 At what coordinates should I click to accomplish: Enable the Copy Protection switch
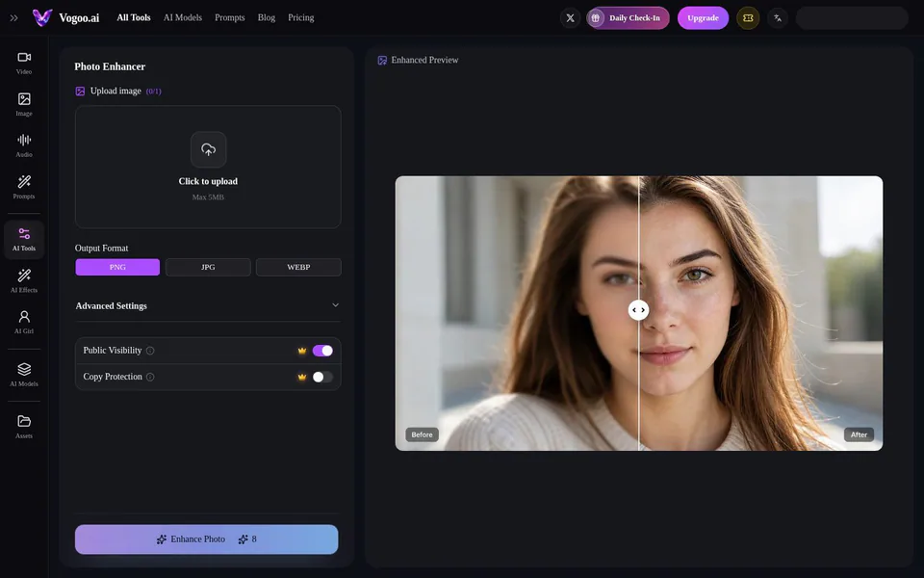tap(322, 377)
